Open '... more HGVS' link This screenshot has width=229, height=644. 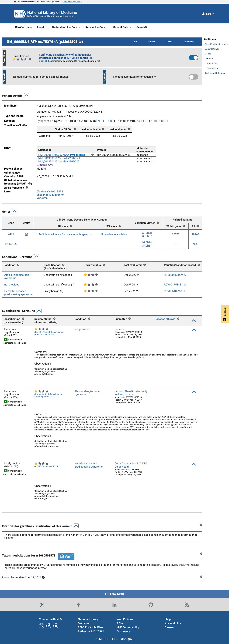click(x=45, y=165)
